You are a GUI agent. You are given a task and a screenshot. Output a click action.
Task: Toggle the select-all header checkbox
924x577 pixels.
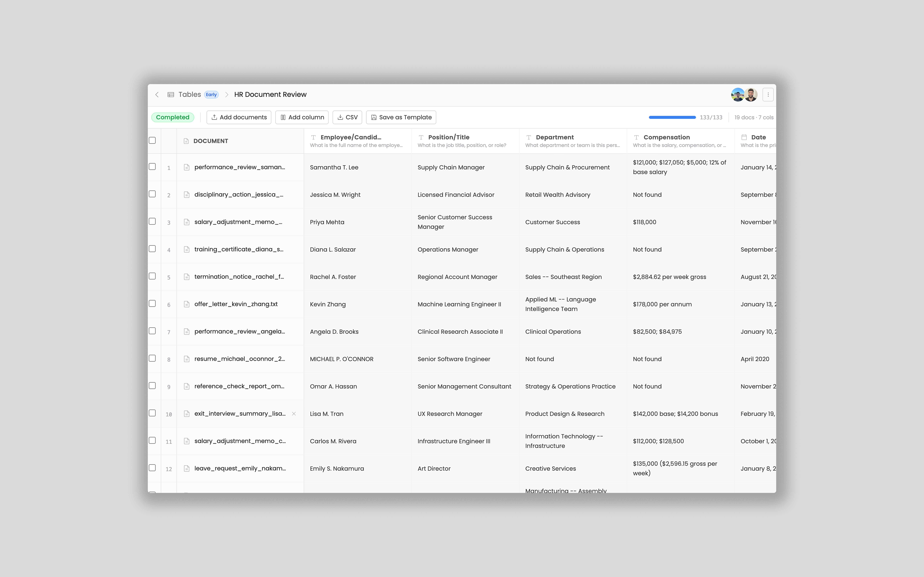click(x=152, y=140)
